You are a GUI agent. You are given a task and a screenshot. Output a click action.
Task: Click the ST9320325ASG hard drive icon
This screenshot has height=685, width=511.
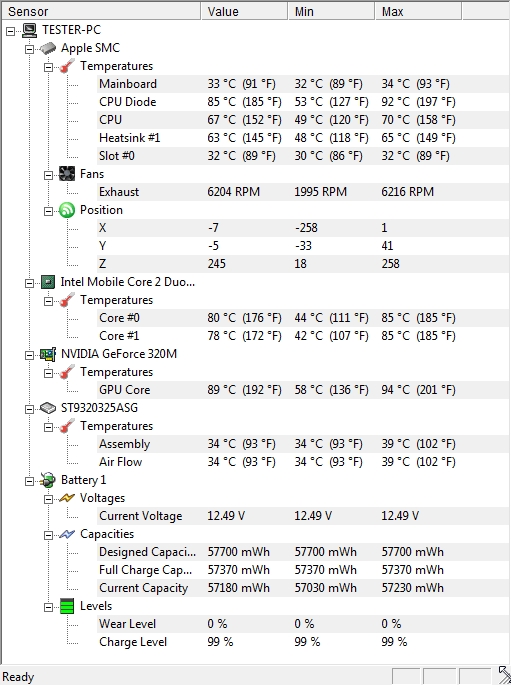(x=48, y=408)
